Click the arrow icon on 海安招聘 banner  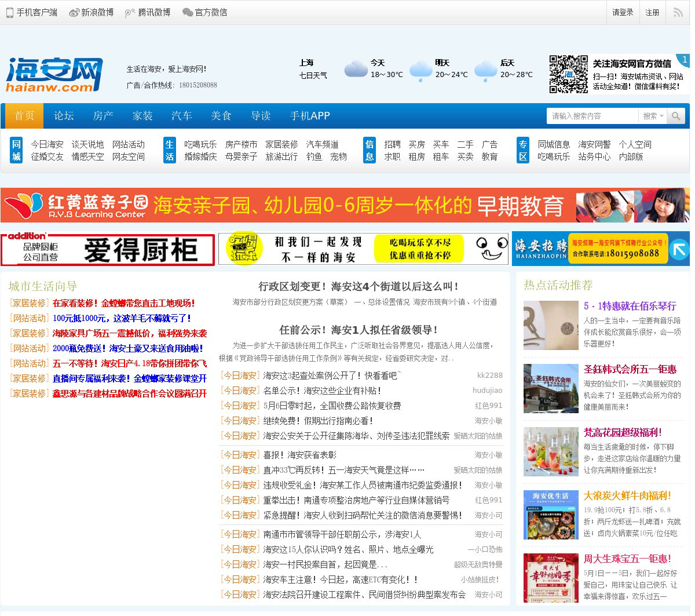[x=679, y=249]
